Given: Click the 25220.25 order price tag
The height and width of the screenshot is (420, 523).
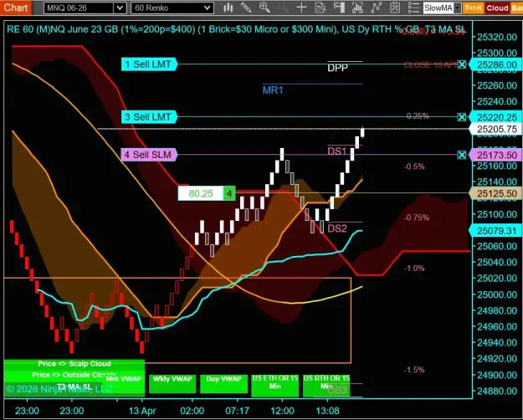Looking at the screenshot, I should [x=495, y=117].
